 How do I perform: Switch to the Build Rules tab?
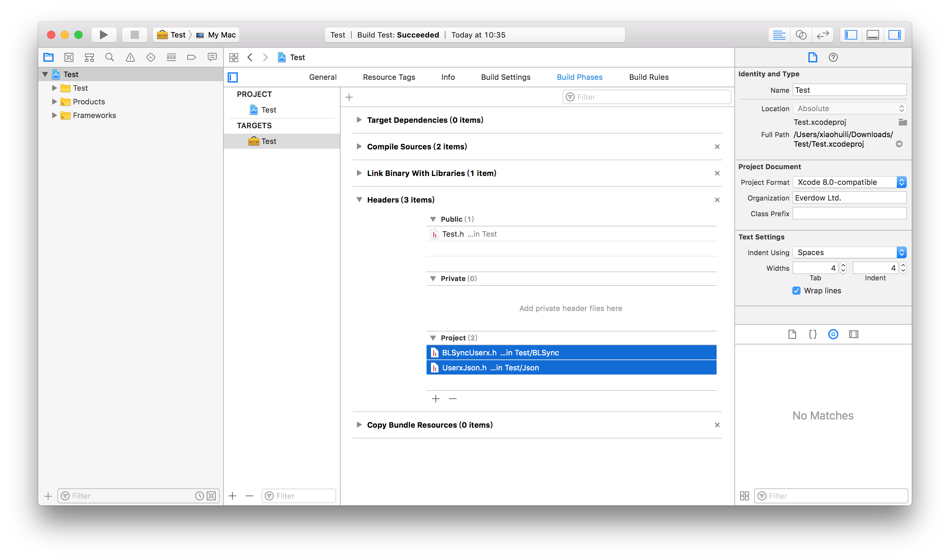click(x=649, y=77)
